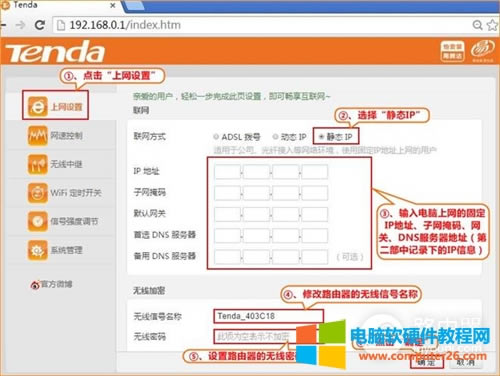Image resolution: width=500 pixels, height=376 pixels.
Task: Click first octet box of 备用 DNS 服务器
Action: click(x=227, y=257)
